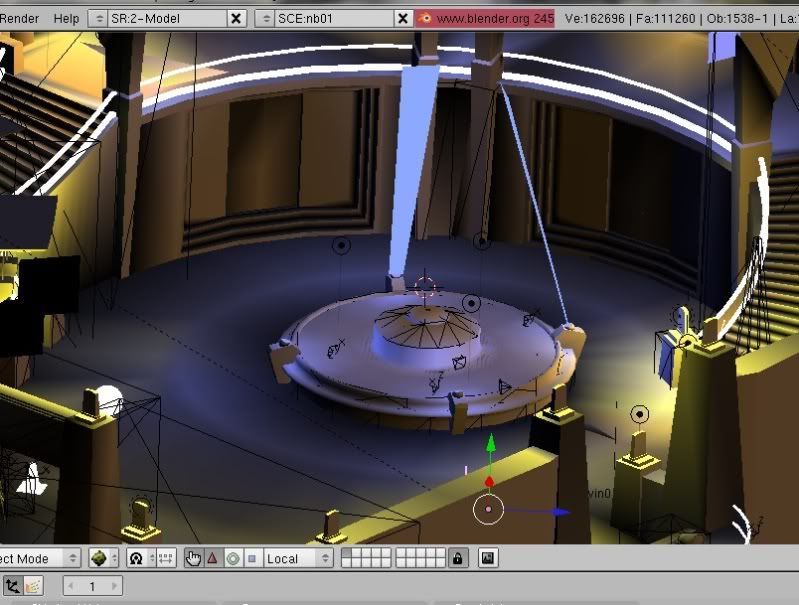
Task: Decrease frame number with left arrow
Action: pyautogui.click(x=71, y=586)
